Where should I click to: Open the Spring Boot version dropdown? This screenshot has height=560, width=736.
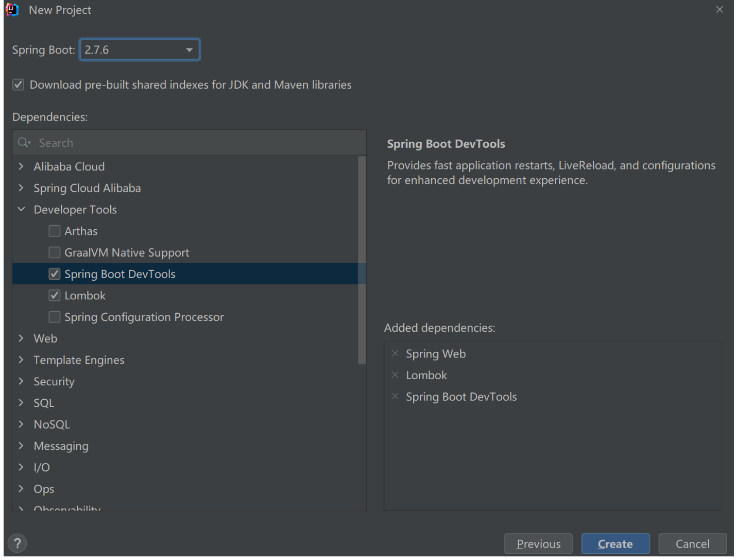140,50
